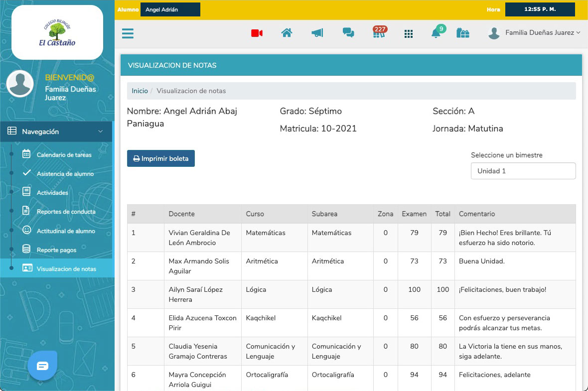Click comment '¡Felicitaciones, buen trabajo!'

pyautogui.click(x=502, y=290)
